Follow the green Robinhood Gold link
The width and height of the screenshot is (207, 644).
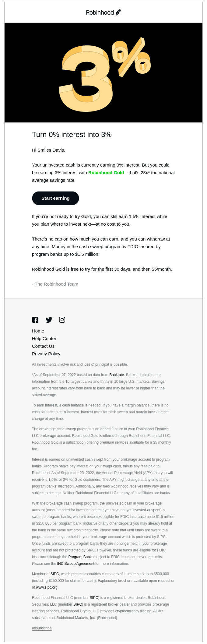point(106,173)
